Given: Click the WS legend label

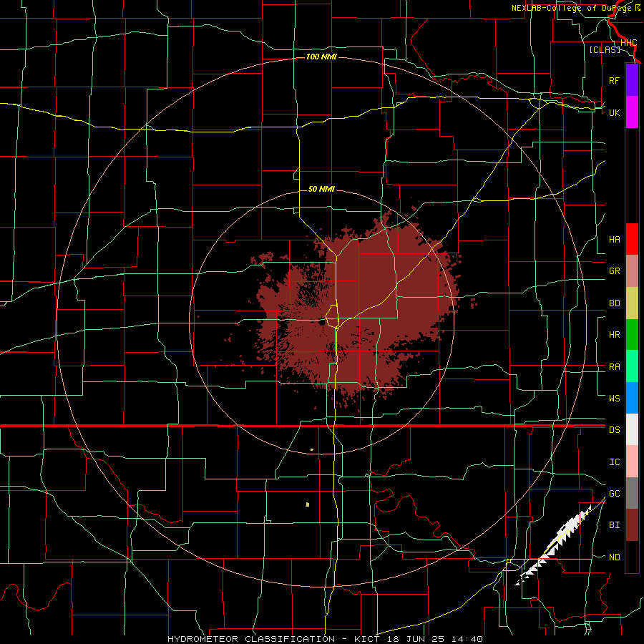Looking at the screenshot, I should tap(614, 398).
